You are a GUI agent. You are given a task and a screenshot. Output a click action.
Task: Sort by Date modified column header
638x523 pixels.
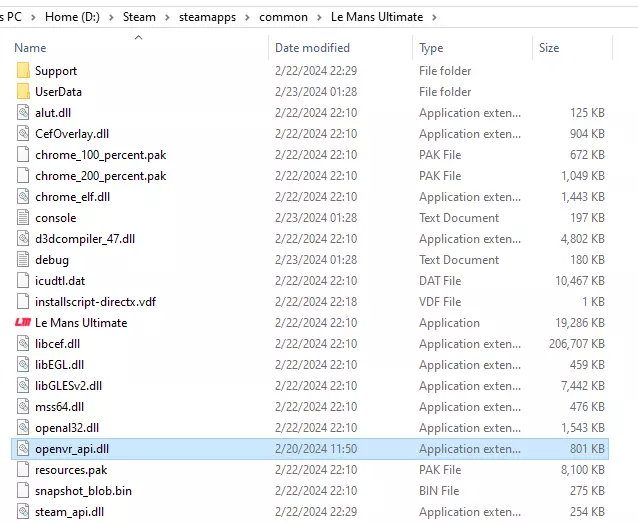(312, 48)
